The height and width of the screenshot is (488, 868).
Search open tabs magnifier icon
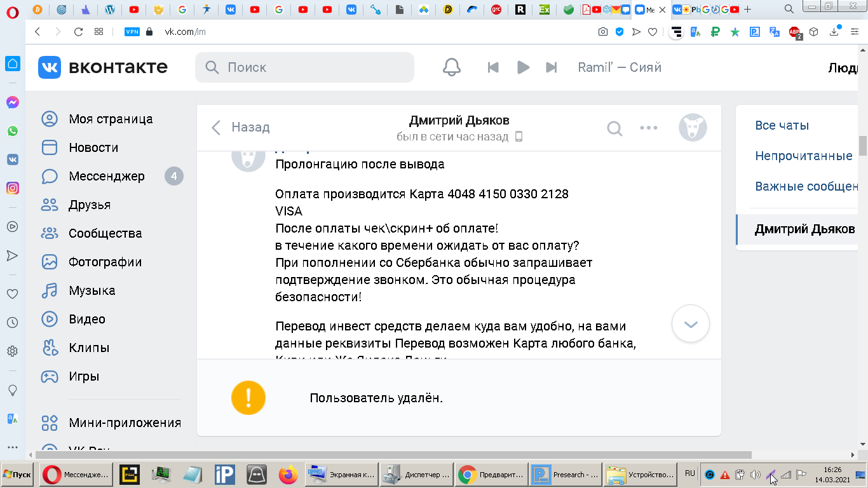point(789,9)
